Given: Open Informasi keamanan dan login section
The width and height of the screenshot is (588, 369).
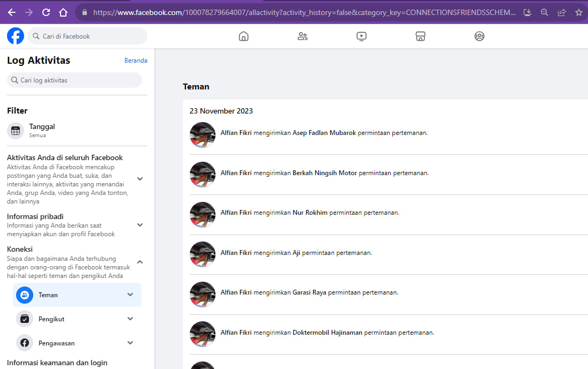Looking at the screenshot, I should 57,363.
